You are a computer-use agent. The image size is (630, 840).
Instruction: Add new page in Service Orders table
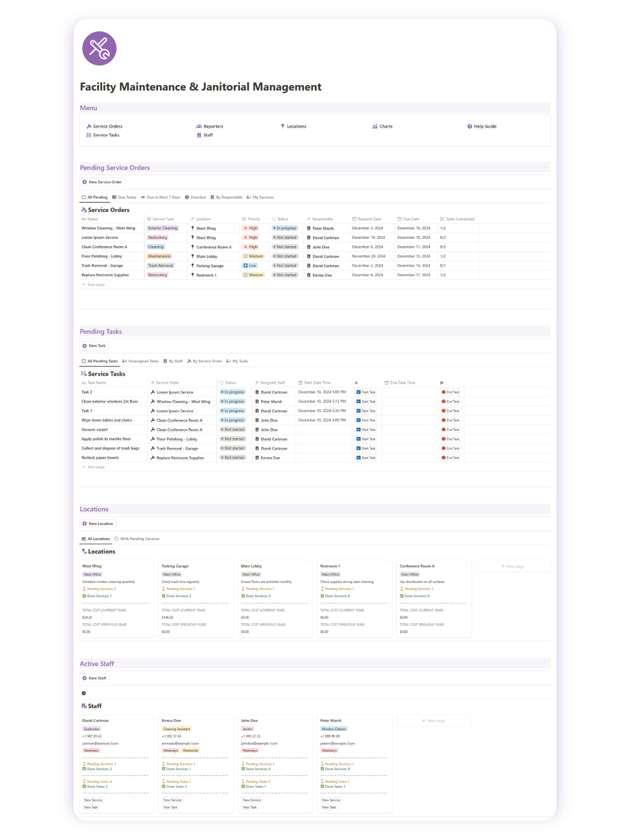93,285
